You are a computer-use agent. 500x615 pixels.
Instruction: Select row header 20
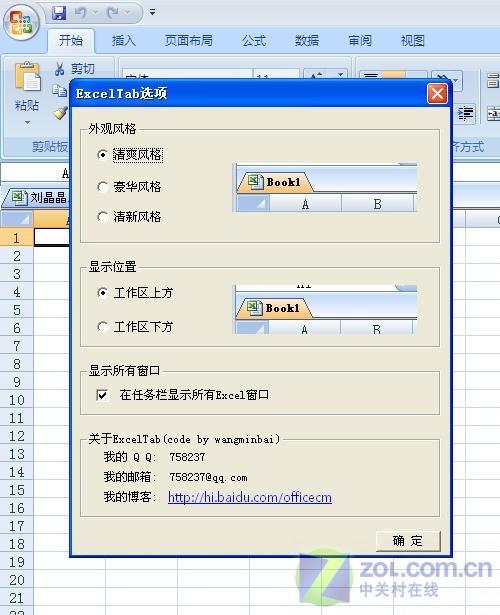pos(16,580)
